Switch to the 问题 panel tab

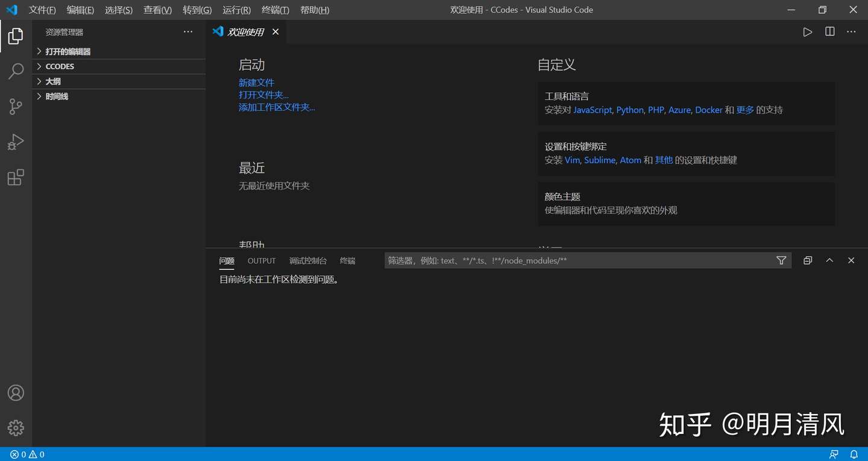tap(227, 261)
